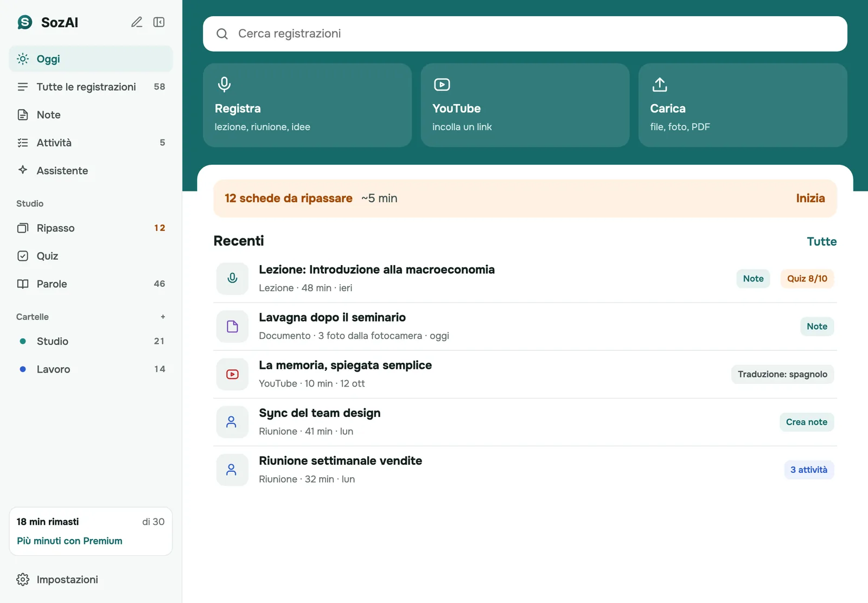Click document icon of Lavagna dopo il seminario
Image resolution: width=868 pixels, height=603 pixels.
coord(232,326)
